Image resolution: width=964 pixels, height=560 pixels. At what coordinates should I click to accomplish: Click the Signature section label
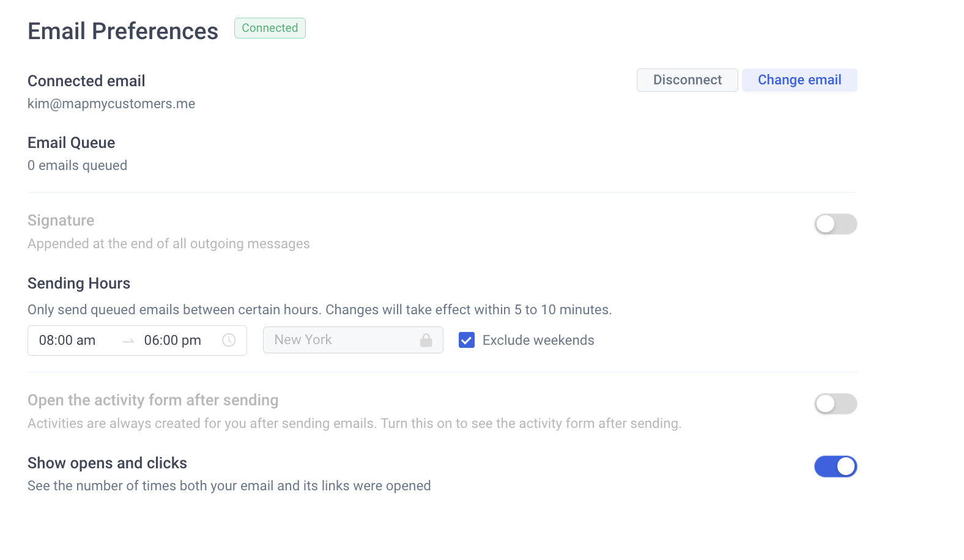coord(61,221)
